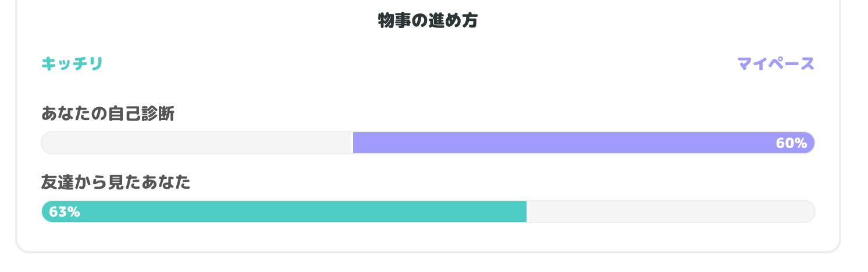Viewport: 868px width, 272px height.
Task: Click the 60% value on the purple bar
Action: click(791, 143)
